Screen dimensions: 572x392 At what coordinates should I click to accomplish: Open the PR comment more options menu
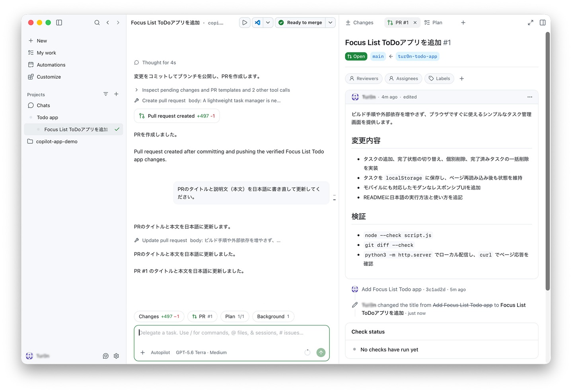click(x=529, y=97)
